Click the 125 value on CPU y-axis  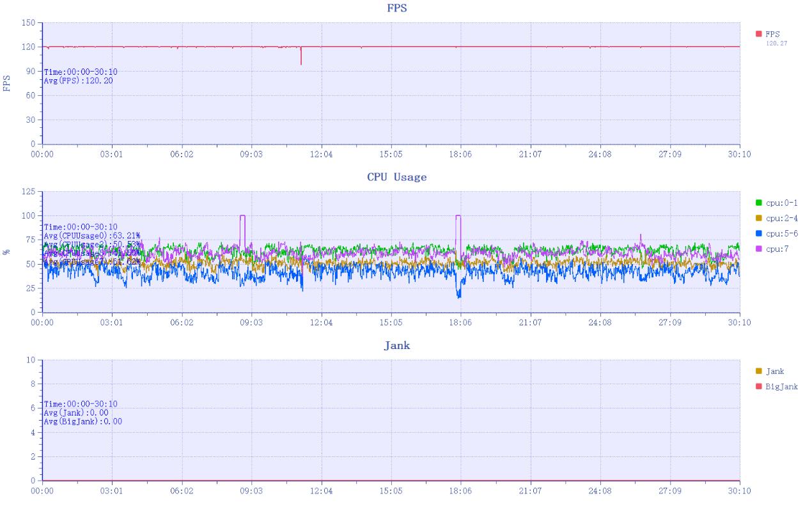pos(28,192)
